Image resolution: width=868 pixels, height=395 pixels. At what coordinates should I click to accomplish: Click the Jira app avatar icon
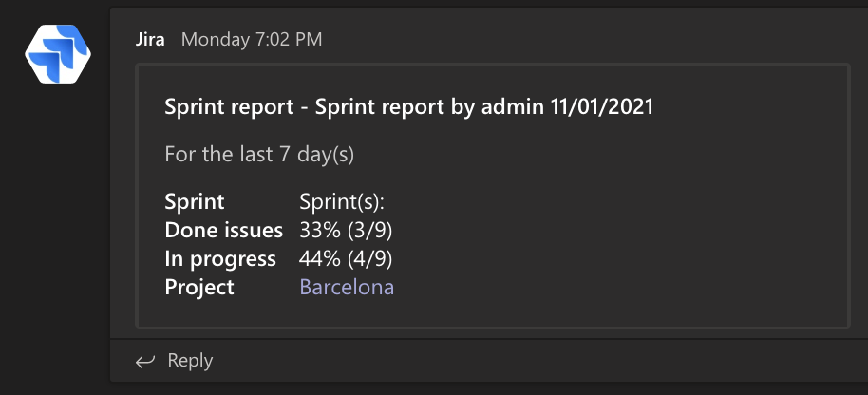click(x=58, y=54)
